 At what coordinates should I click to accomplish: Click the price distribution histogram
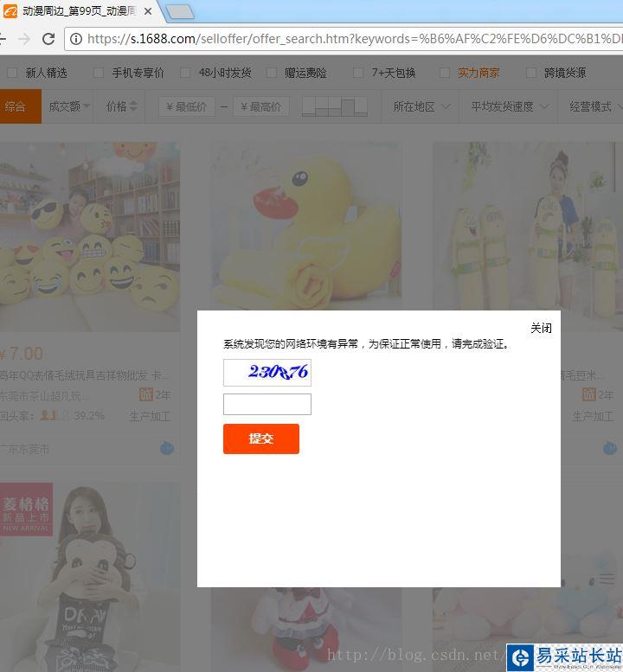(x=335, y=106)
